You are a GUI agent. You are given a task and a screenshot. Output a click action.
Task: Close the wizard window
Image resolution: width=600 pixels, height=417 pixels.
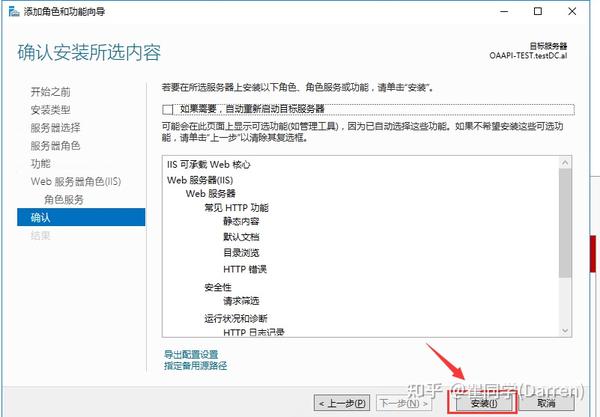pos(572,11)
